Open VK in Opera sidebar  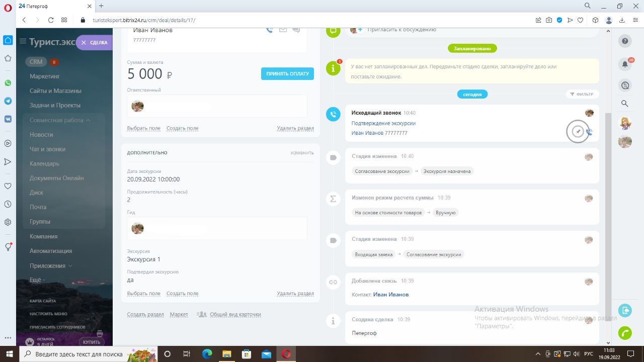pos(8,119)
